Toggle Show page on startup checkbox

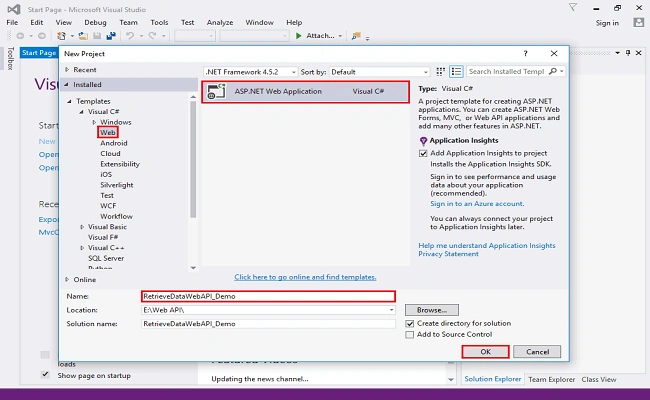[x=45, y=375]
